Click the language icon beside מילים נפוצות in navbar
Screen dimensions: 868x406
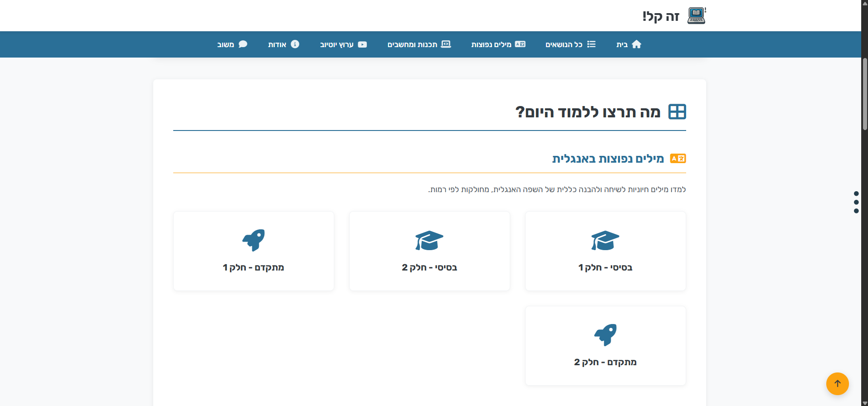pos(520,44)
